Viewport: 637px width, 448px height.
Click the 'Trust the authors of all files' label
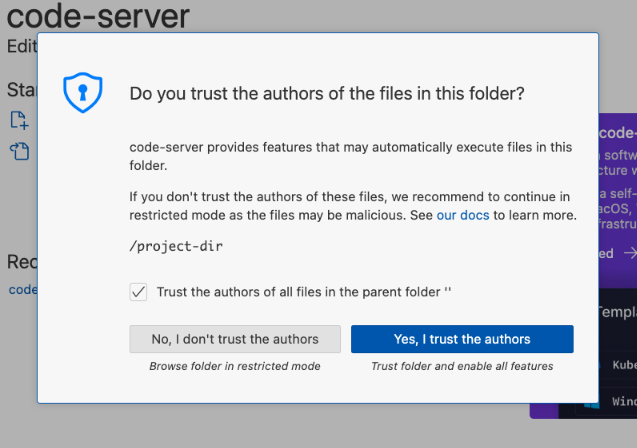click(x=304, y=292)
